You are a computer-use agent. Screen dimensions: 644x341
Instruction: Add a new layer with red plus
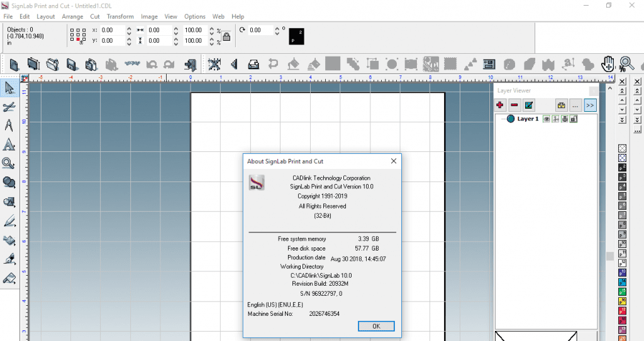501,105
